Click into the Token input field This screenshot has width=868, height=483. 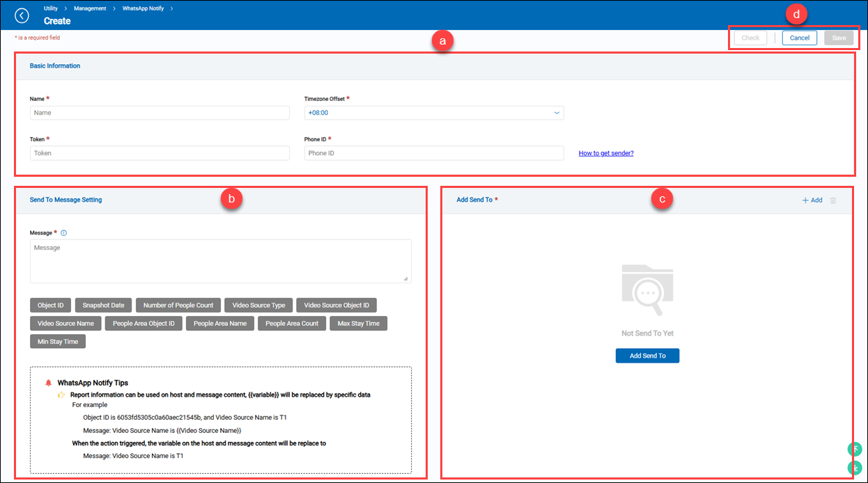[x=159, y=153]
